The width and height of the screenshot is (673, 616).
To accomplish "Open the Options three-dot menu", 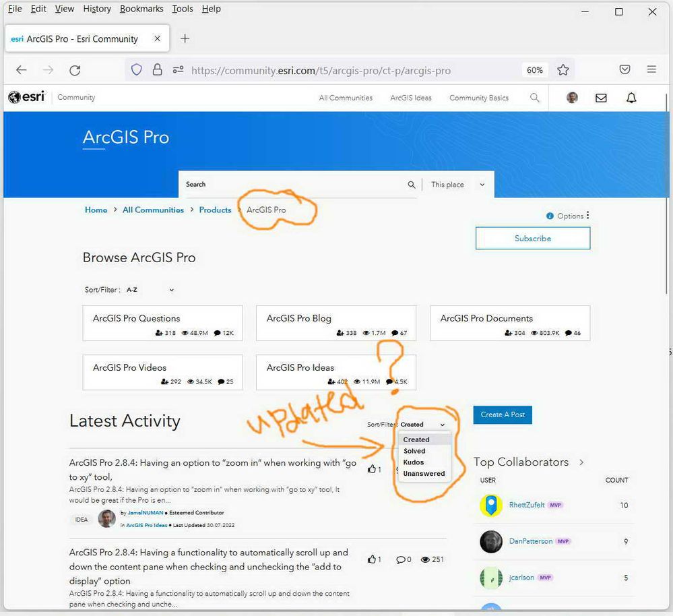I will click(x=587, y=216).
